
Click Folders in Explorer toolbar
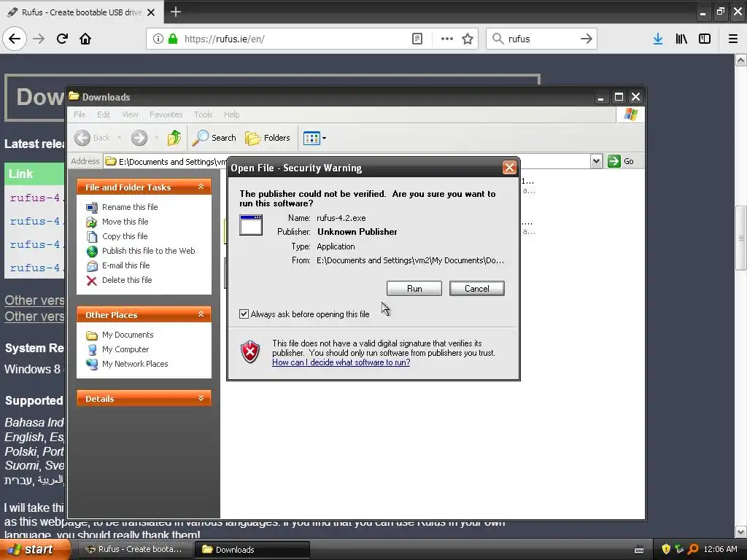(267, 138)
